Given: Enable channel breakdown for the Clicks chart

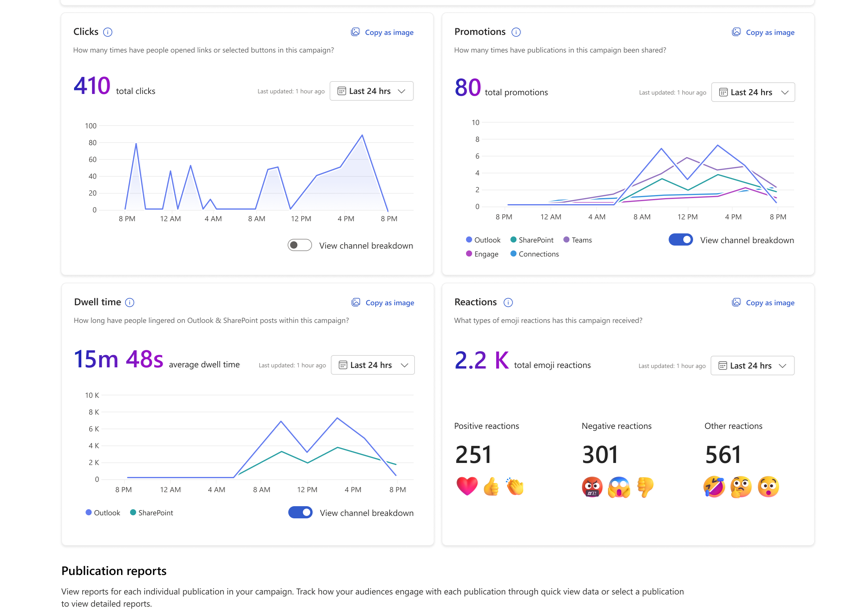Looking at the screenshot, I should [x=300, y=245].
